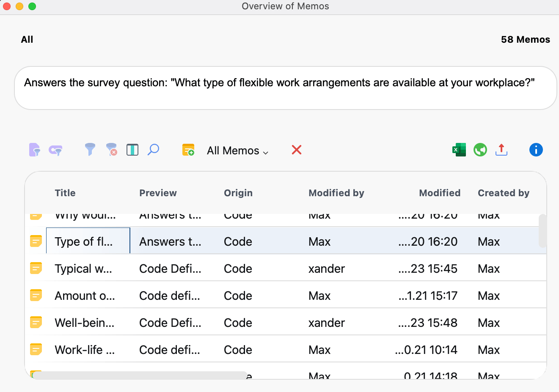559x392 pixels.
Task: Click the blue funnel Filter icon
Action: pos(90,150)
